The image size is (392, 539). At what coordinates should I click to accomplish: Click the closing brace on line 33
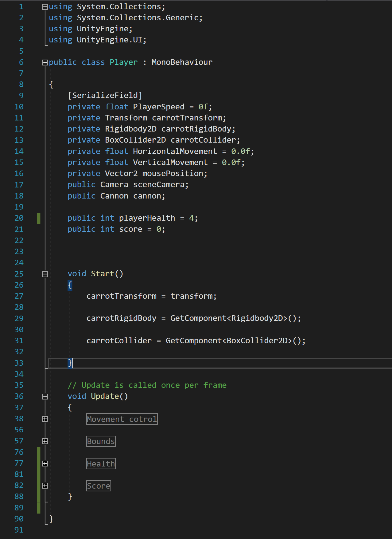[x=70, y=363]
